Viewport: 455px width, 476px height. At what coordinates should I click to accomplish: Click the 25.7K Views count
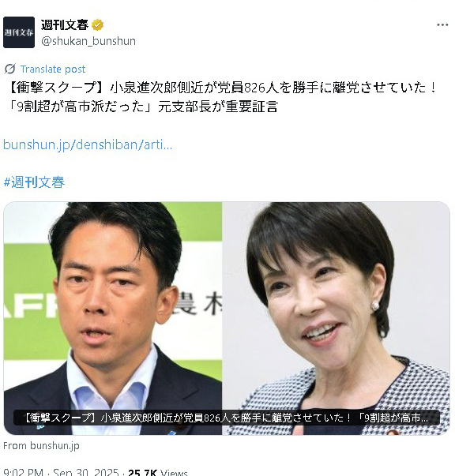158,472
